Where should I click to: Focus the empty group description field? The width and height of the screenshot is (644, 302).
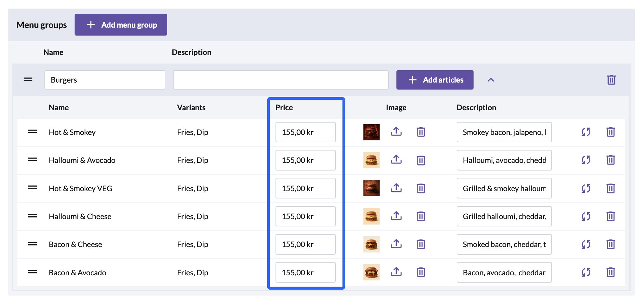tap(281, 80)
